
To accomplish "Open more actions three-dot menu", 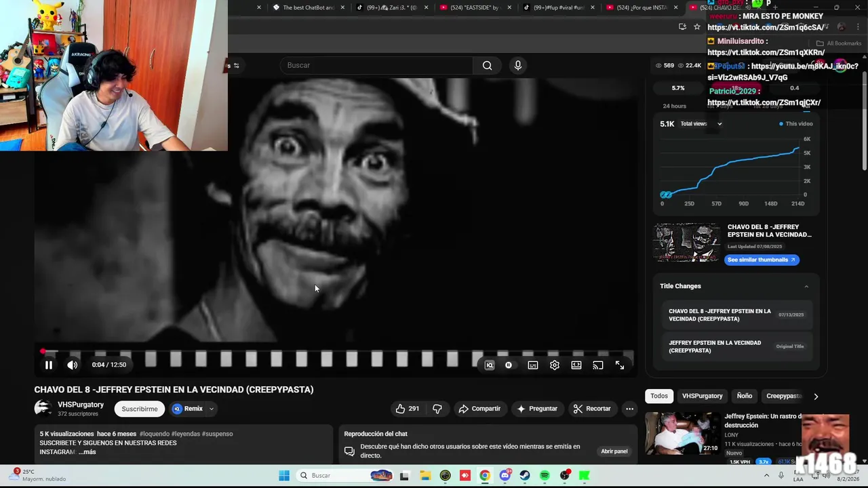I will tap(629, 409).
